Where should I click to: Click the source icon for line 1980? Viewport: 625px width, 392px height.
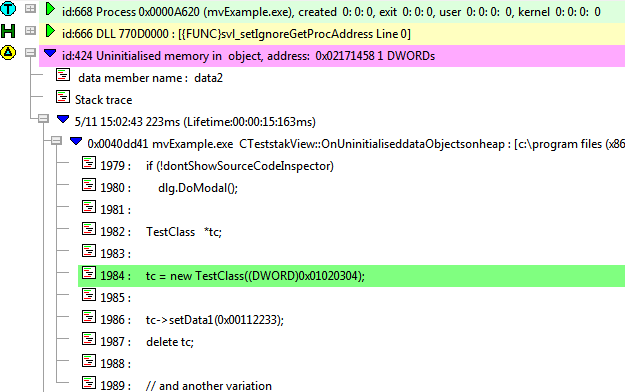click(89, 185)
